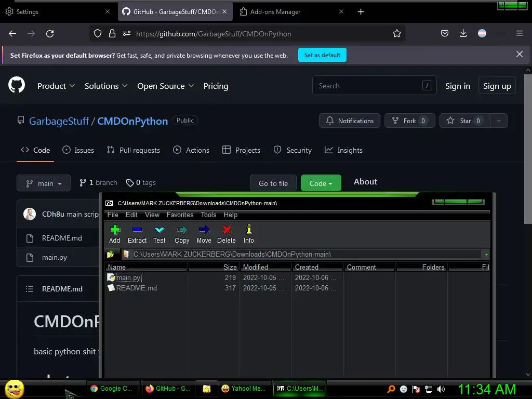Expand the Open Source dropdown
This screenshot has width=532, height=399.
tap(166, 86)
